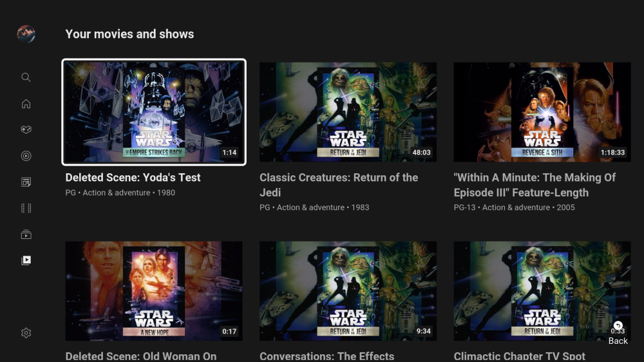
Task: Click "Within A Minute" Episode III title
Action: tap(535, 185)
